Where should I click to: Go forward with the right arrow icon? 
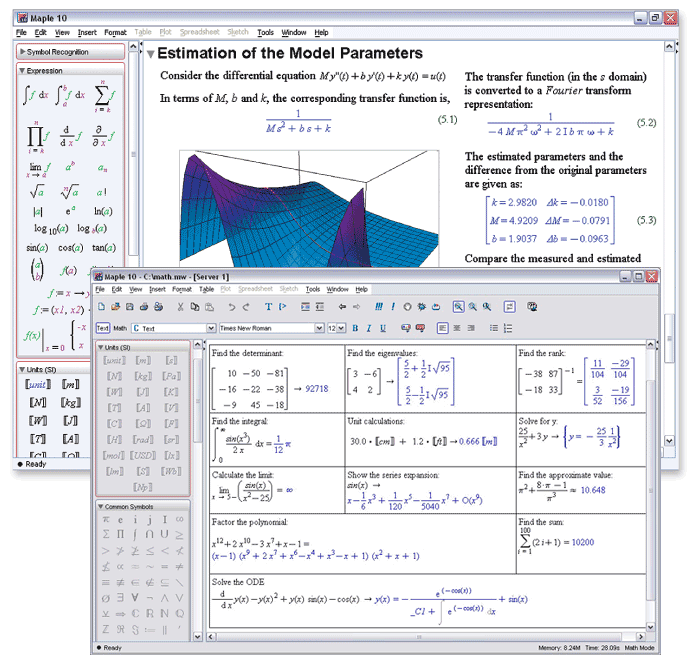[356, 307]
